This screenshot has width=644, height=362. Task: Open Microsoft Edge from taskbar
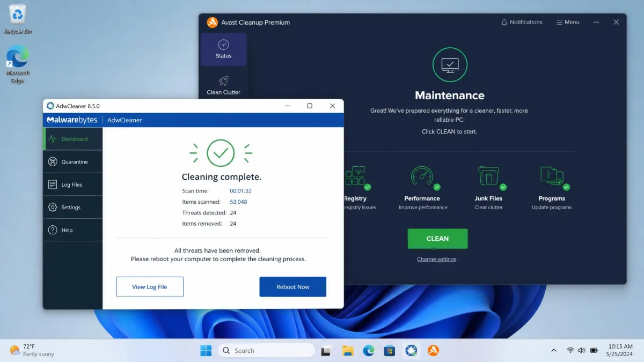369,351
